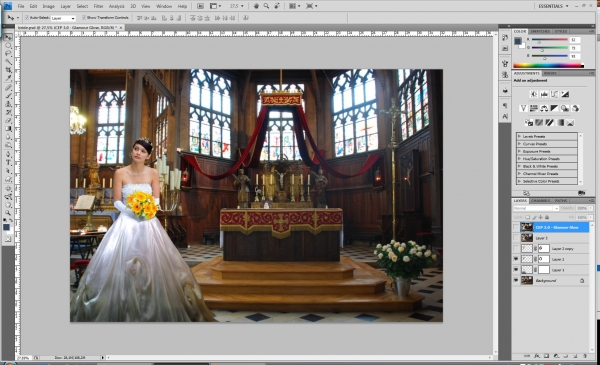Open the Essentials workspace dropdown
The image size is (600, 365).
[x=553, y=6]
